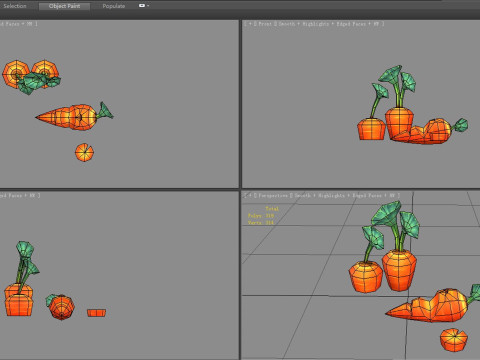Click the 'Polys' statistic in the Perspective viewport
This screenshot has height=360, width=480.
[261, 216]
